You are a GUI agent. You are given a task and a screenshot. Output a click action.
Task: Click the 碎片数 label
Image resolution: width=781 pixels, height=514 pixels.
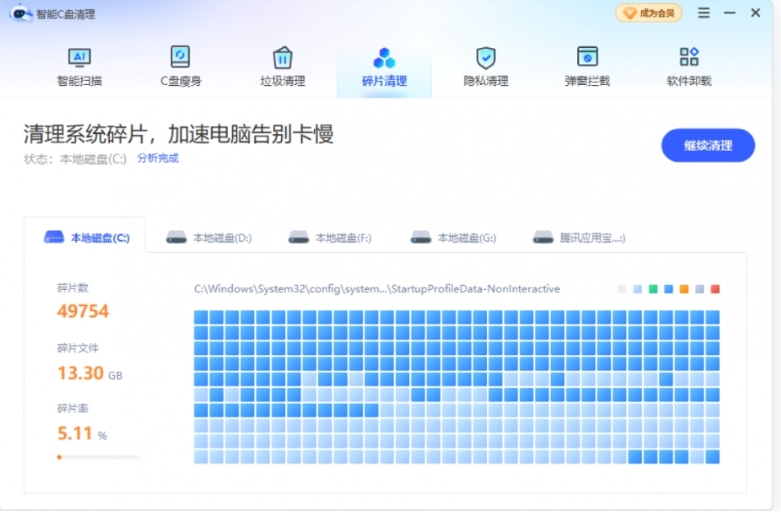click(73, 288)
